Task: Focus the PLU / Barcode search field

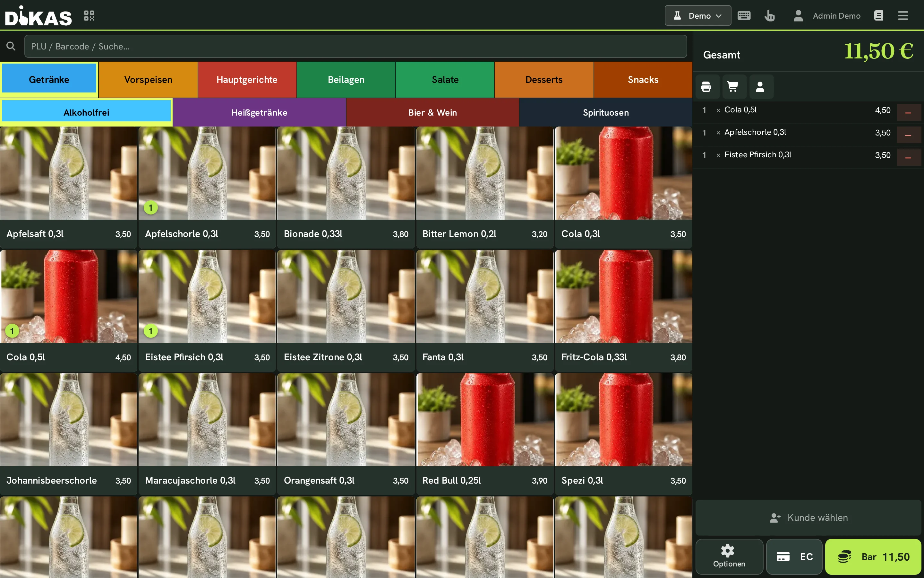Action: point(355,46)
